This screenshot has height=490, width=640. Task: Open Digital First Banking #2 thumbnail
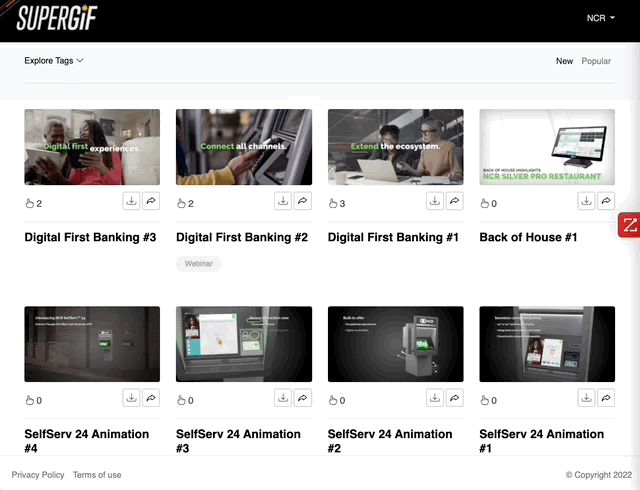click(x=244, y=147)
